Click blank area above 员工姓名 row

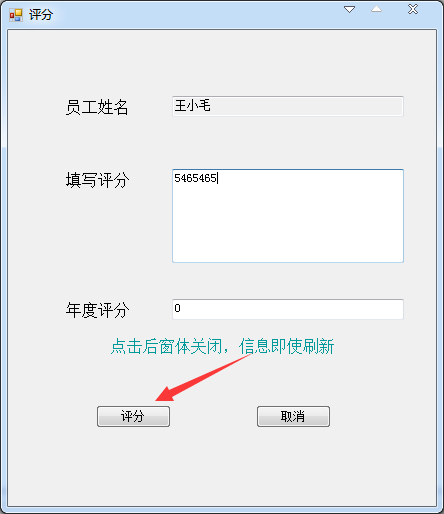pos(222,63)
